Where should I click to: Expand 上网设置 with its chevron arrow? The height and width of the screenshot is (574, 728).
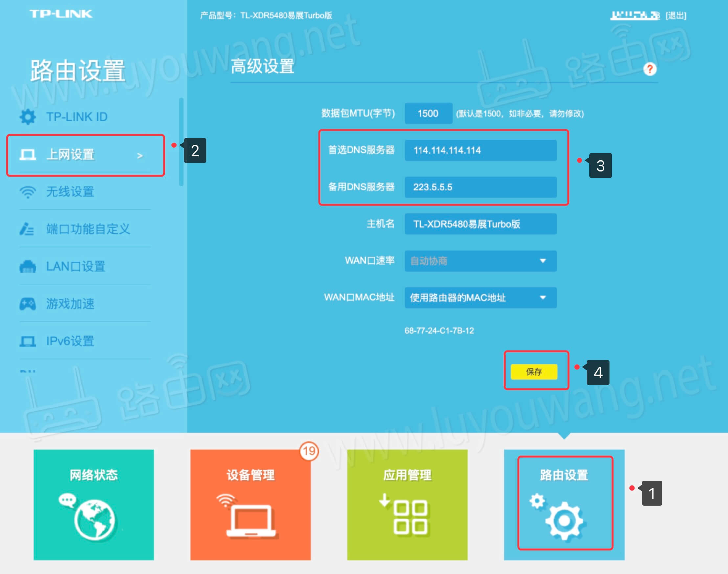(140, 156)
